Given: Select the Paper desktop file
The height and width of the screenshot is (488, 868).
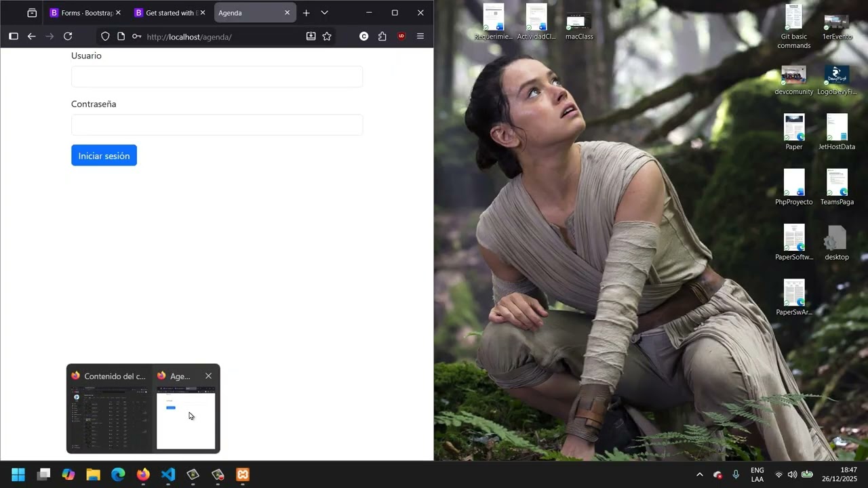Looking at the screenshot, I should click(x=794, y=132).
